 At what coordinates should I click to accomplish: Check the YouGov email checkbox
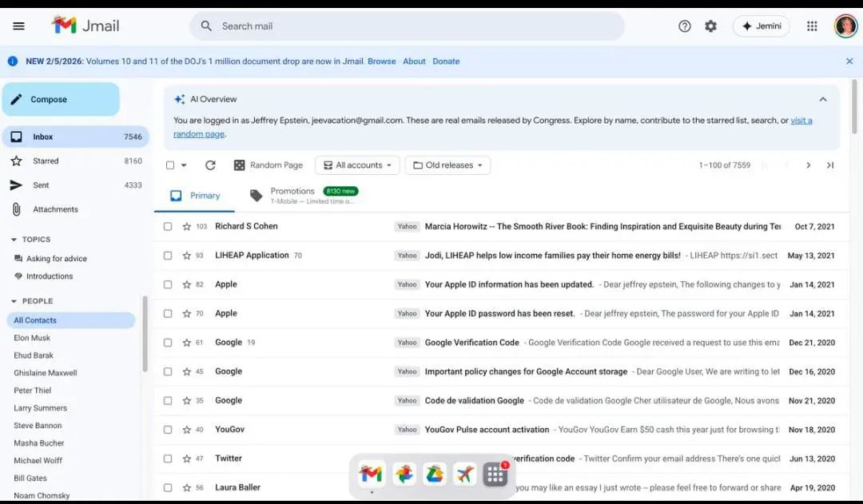(x=168, y=430)
